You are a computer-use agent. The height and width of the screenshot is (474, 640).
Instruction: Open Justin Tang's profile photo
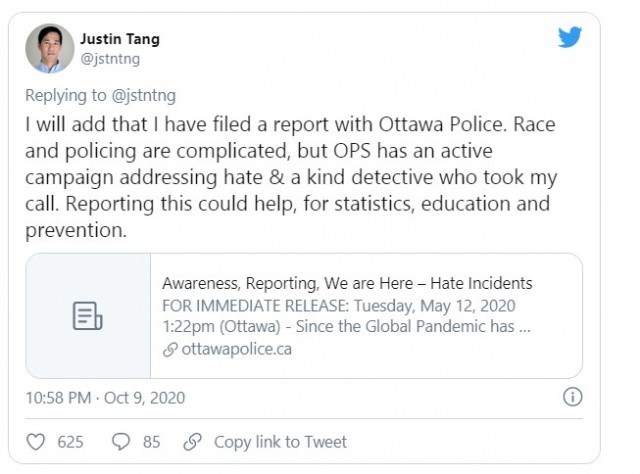click(x=50, y=49)
